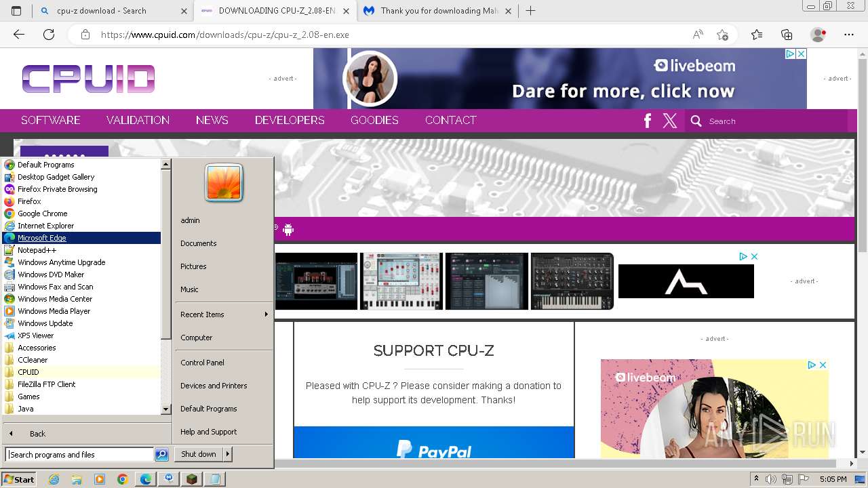Go back with the browser Back arrow

[18, 35]
